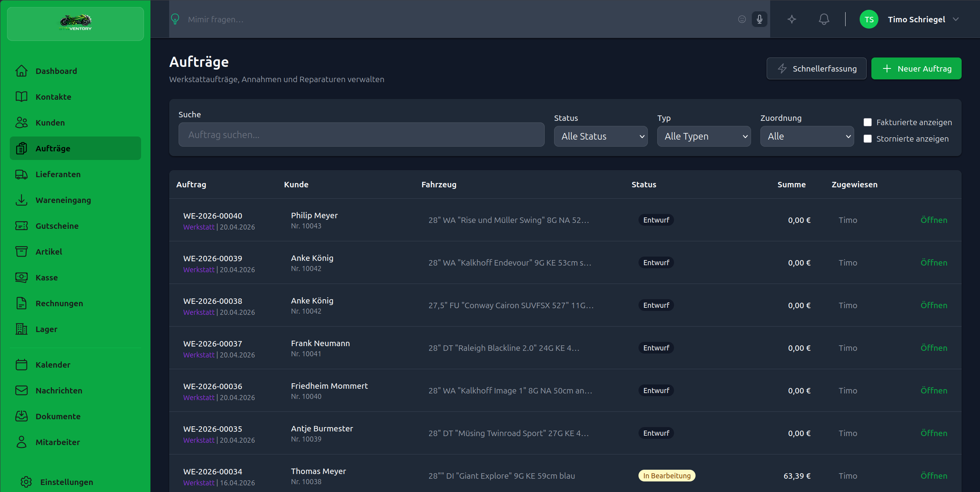Click Öffnen for order WE-2026-00040
Screen dimensions: 980x492
(x=934, y=220)
